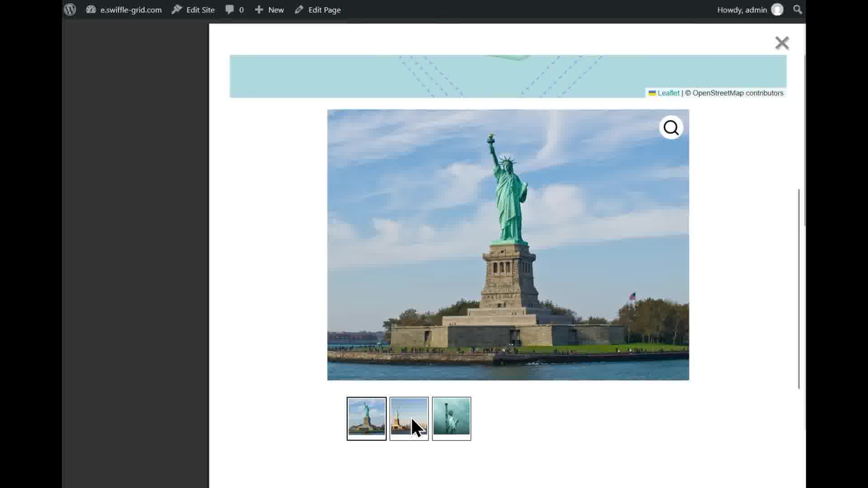Viewport: 868px width, 488px height.
Task: Open the New content menu
Action: click(x=269, y=9)
